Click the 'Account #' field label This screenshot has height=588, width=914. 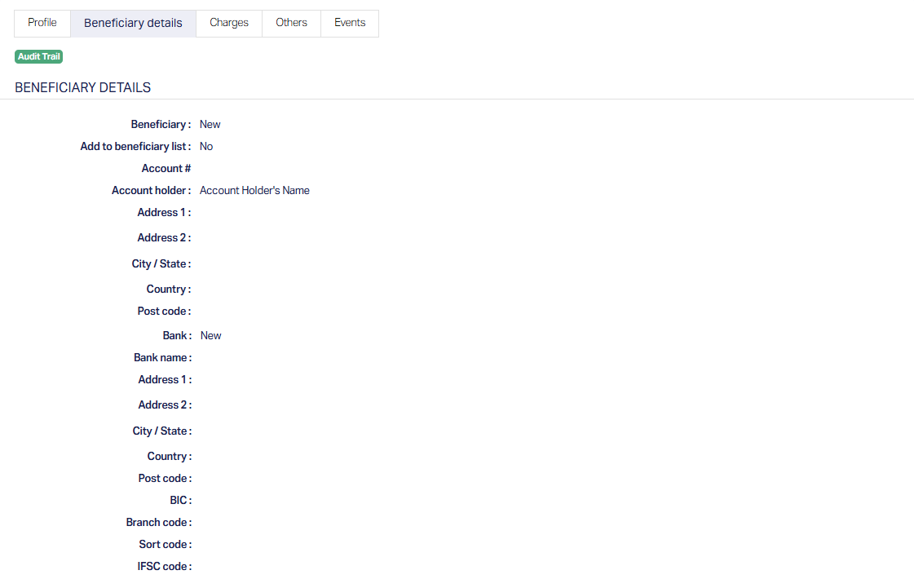pyautogui.click(x=166, y=169)
